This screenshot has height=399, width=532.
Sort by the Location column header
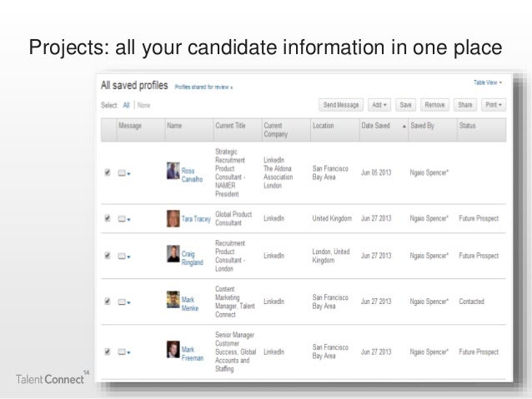[x=324, y=126]
